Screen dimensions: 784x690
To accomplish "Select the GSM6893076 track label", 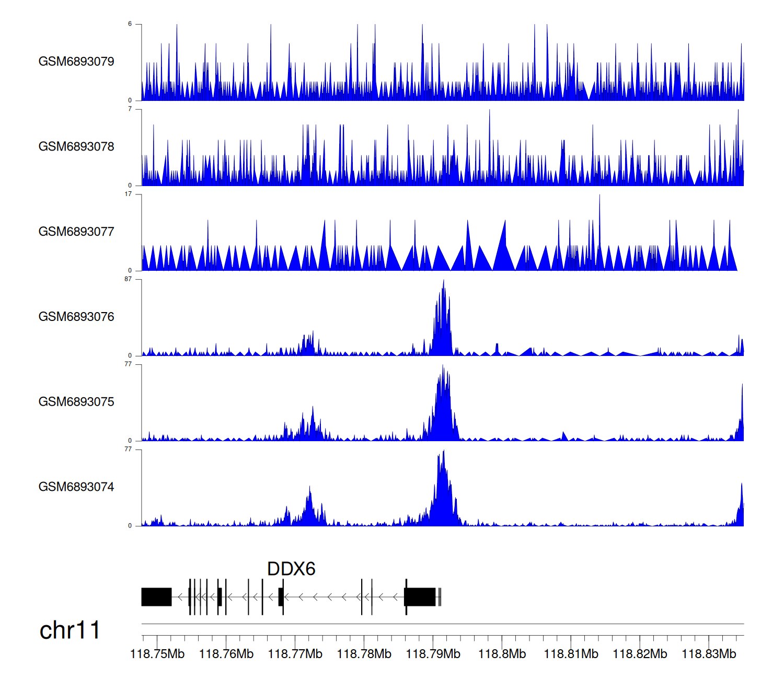I will pos(76,317).
